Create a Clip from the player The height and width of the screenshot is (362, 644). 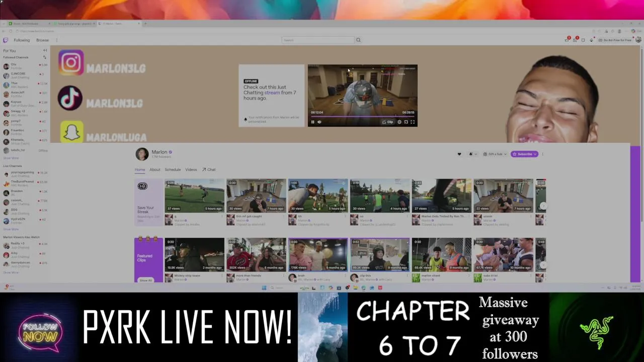pyautogui.click(x=388, y=122)
